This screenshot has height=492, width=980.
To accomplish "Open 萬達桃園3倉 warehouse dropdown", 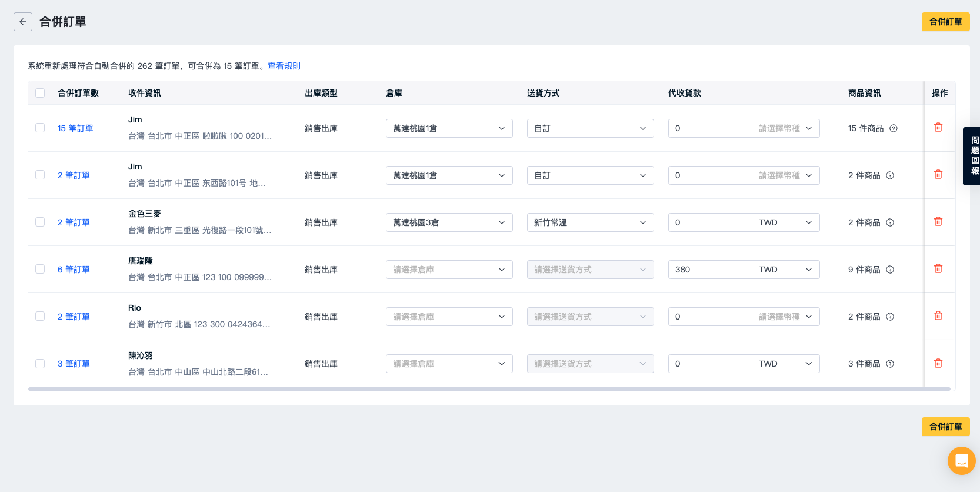I will pyautogui.click(x=449, y=222).
